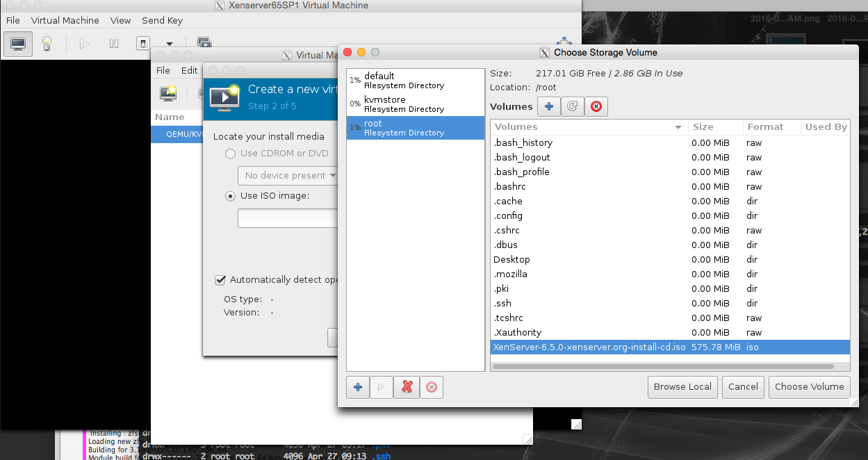This screenshot has height=460, width=868.
Task: Select the root storage pool
Action: coord(416,128)
